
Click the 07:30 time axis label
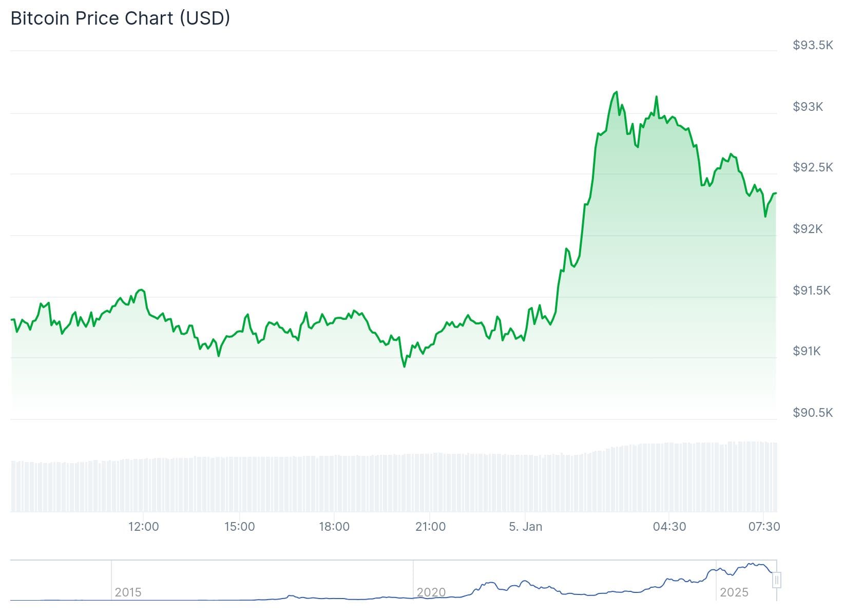coord(764,527)
